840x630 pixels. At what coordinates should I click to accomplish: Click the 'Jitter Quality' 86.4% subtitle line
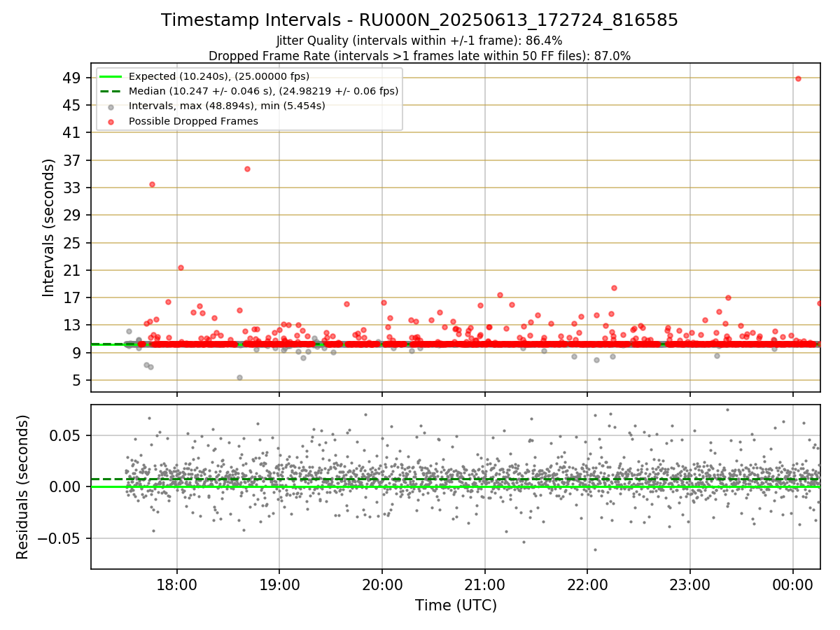pyautogui.click(x=419, y=41)
